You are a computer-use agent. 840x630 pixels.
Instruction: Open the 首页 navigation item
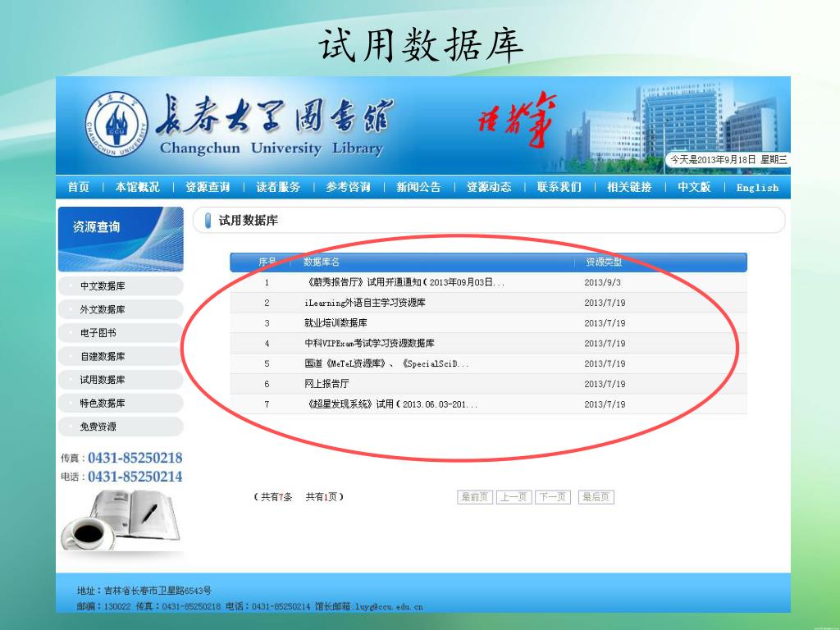79,187
